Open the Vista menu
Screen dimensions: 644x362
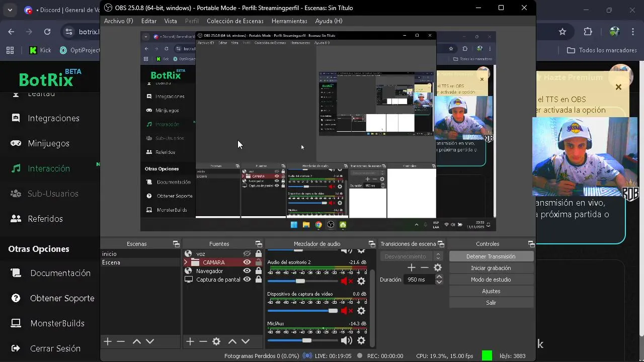[171, 21]
